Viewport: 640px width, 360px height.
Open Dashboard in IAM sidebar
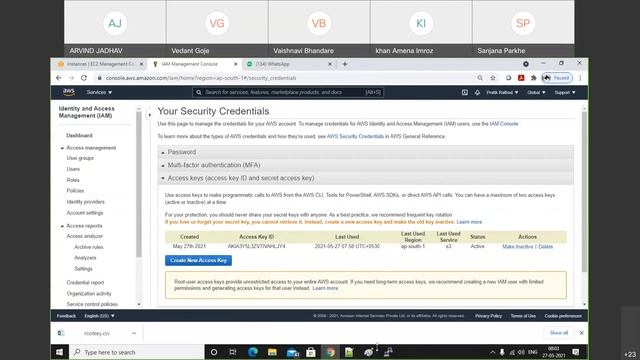pyautogui.click(x=79, y=136)
